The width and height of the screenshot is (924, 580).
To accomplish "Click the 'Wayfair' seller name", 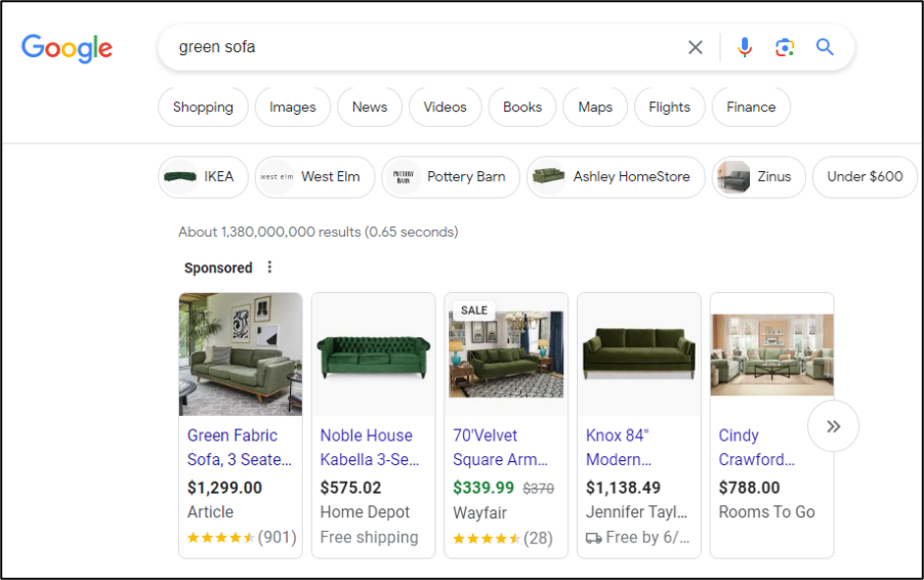I will pos(480,513).
